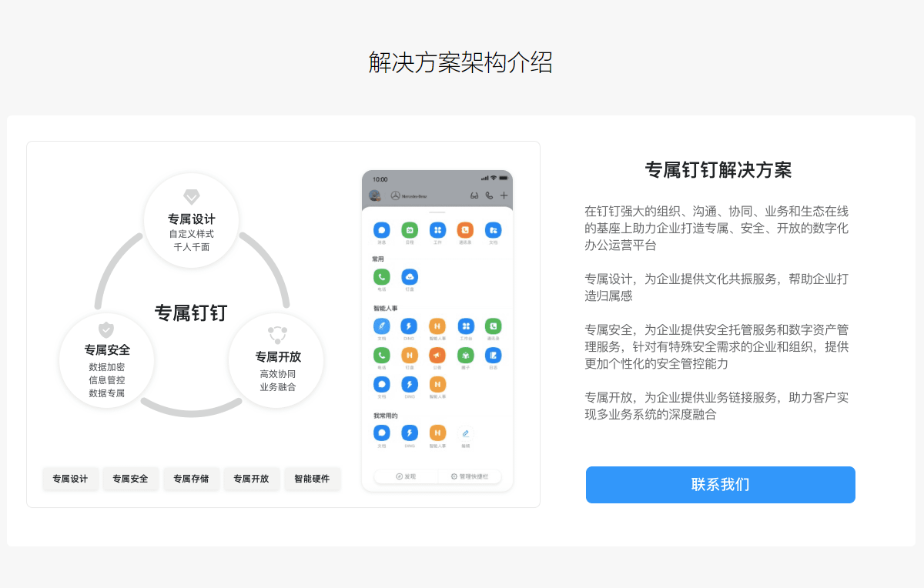
Task: Click the connected nodes icon above 专属开放
Action: click(277, 334)
